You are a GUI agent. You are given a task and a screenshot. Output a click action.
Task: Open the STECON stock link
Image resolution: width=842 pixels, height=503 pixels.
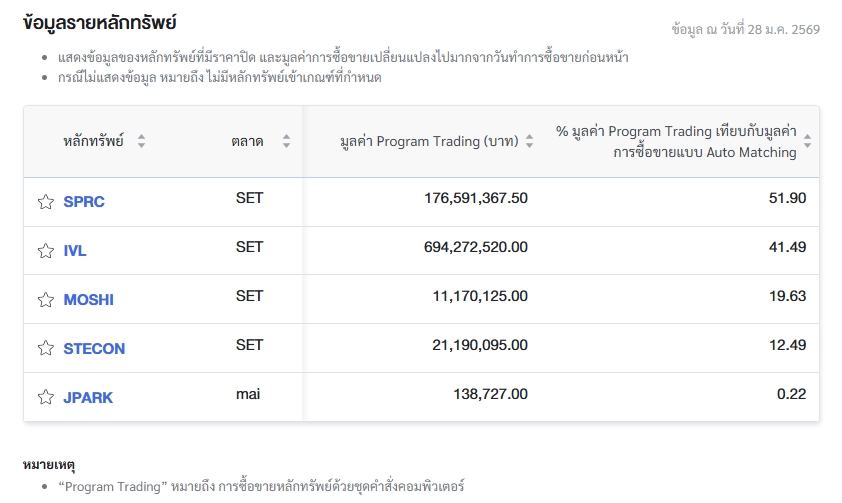(94, 349)
